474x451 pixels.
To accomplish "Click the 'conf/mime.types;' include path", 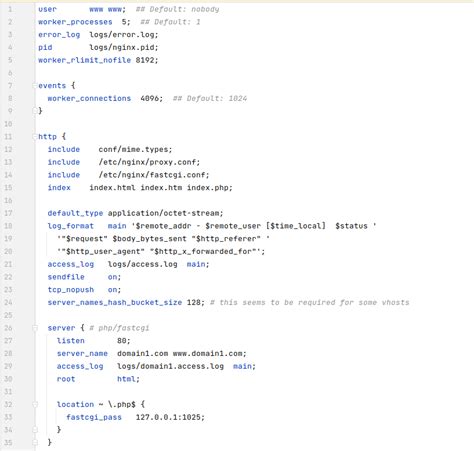I will tap(135, 150).
